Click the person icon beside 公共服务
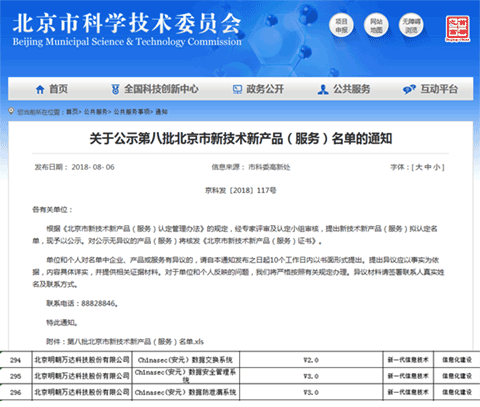480x407 pixels. tap(323, 89)
